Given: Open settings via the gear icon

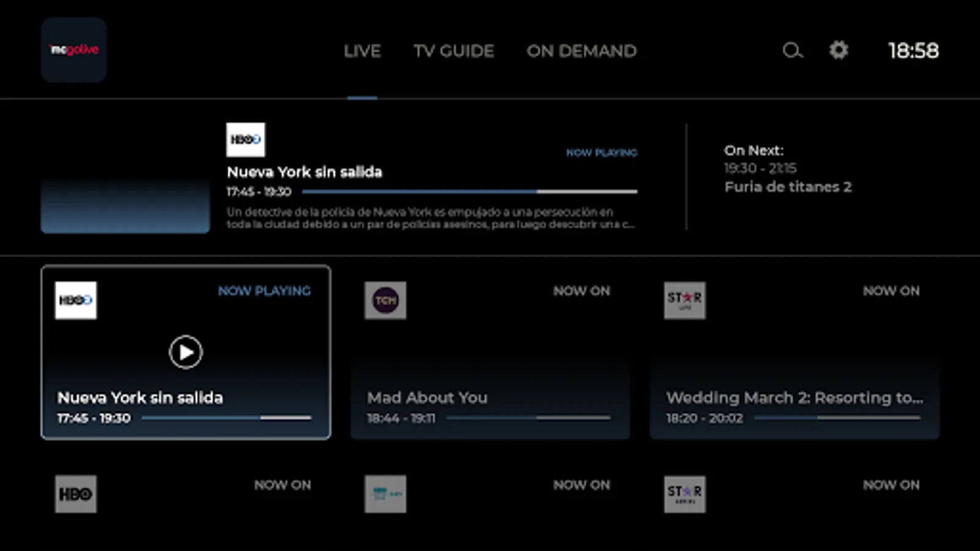Looking at the screenshot, I should point(839,50).
